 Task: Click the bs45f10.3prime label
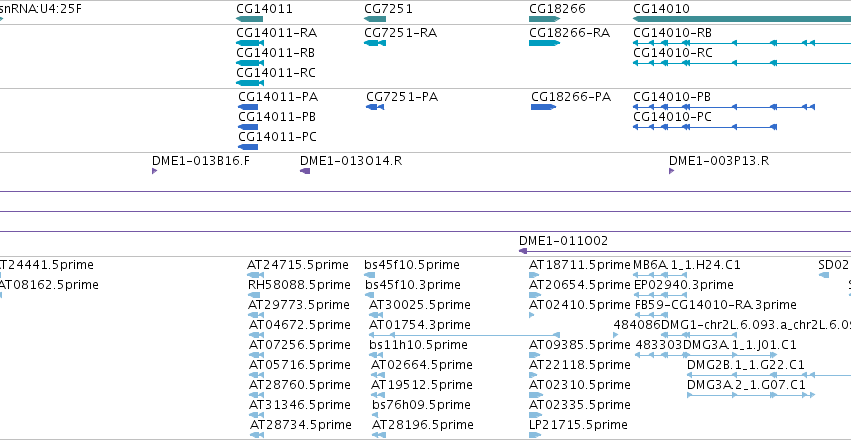tap(412, 285)
